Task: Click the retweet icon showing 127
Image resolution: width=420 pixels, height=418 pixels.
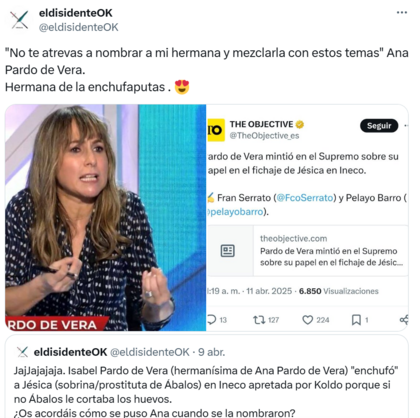Action: 259,320
